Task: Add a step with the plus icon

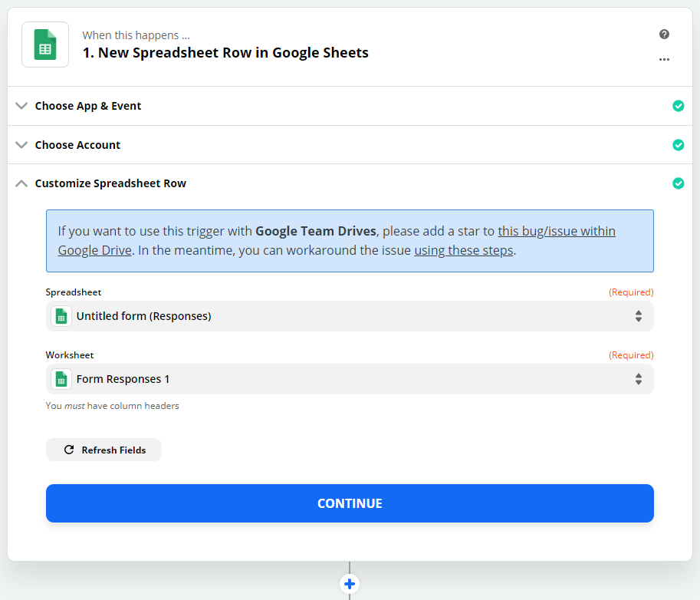Action: [350, 583]
